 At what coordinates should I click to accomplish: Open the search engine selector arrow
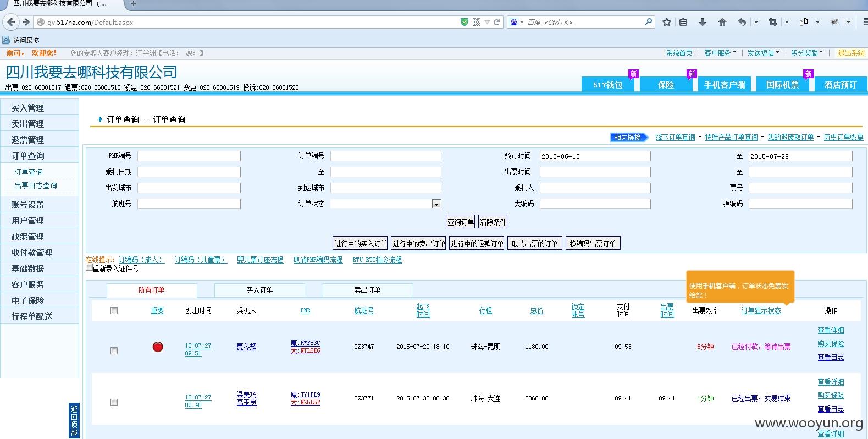coord(522,22)
